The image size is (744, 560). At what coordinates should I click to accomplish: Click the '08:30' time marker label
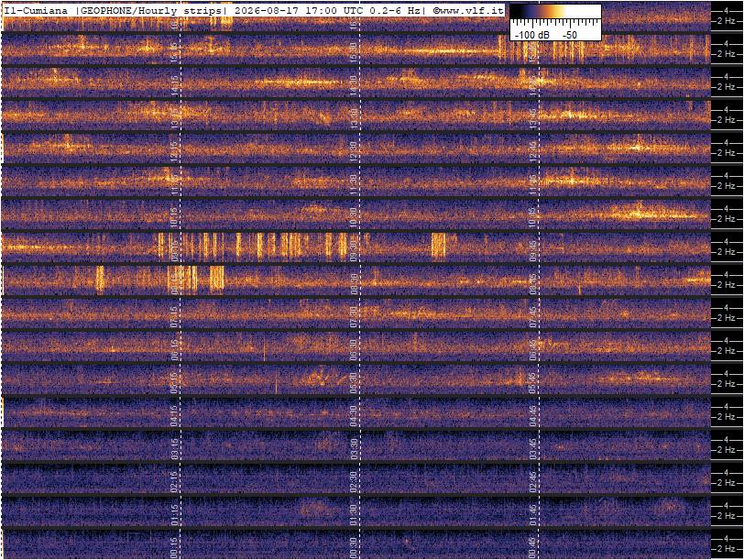coord(354,282)
